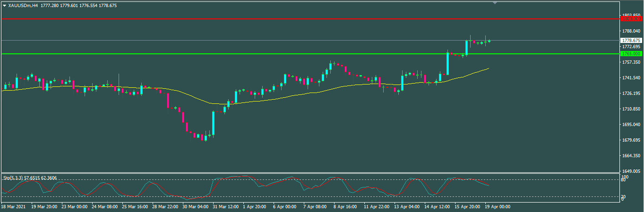This screenshot has height=212, width=644.
Task: Click the 1710.850 price scale label
Action: coord(631,109)
